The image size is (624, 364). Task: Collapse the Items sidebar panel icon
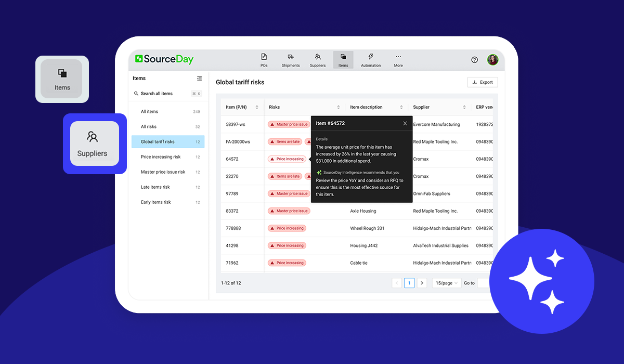(199, 79)
